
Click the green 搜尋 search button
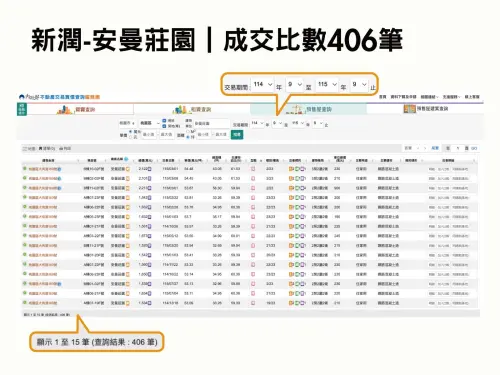(237, 134)
